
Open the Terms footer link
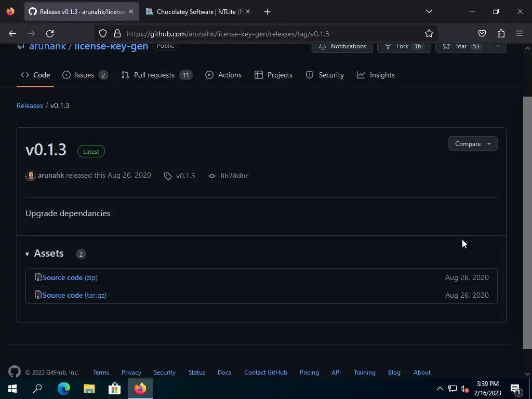[x=101, y=372]
